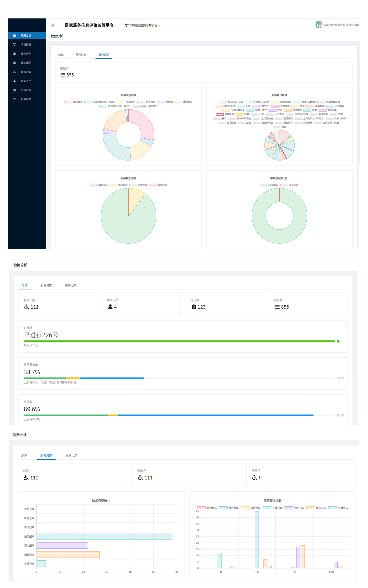Click the 签到纪录 clipboard icon in sidebar

[14, 90]
